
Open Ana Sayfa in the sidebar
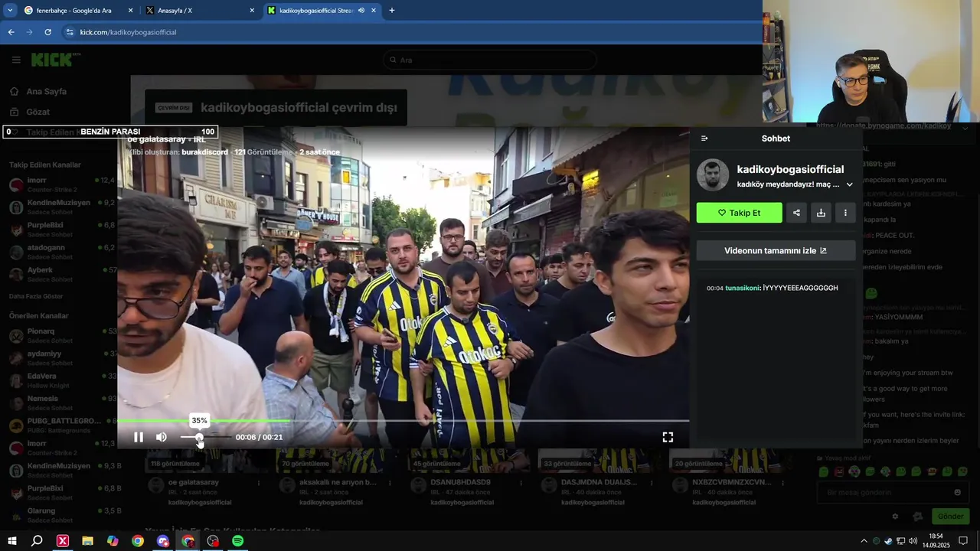point(38,91)
